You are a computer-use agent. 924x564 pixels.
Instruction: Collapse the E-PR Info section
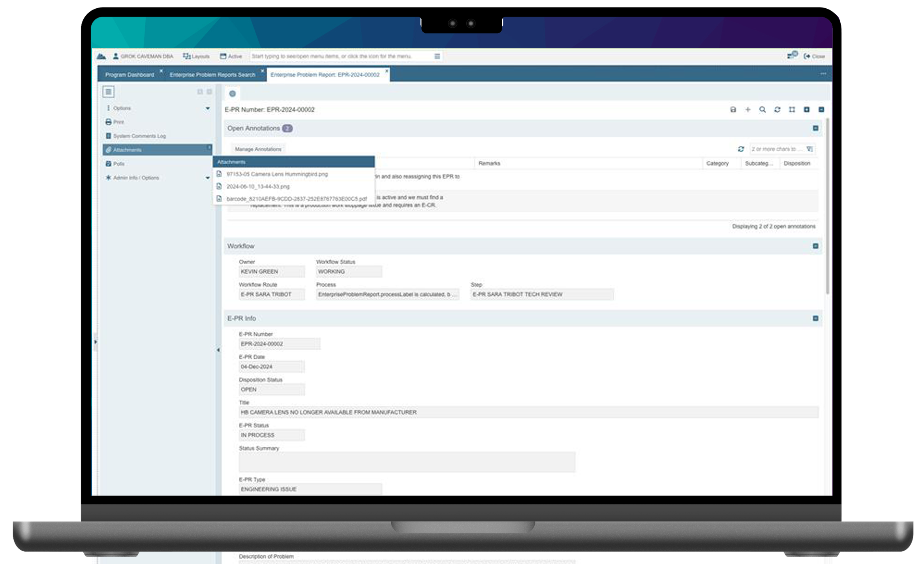tap(815, 318)
